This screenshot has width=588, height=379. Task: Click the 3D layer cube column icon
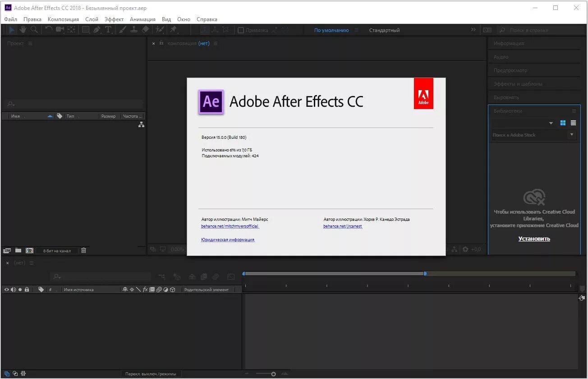pos(172,289)
